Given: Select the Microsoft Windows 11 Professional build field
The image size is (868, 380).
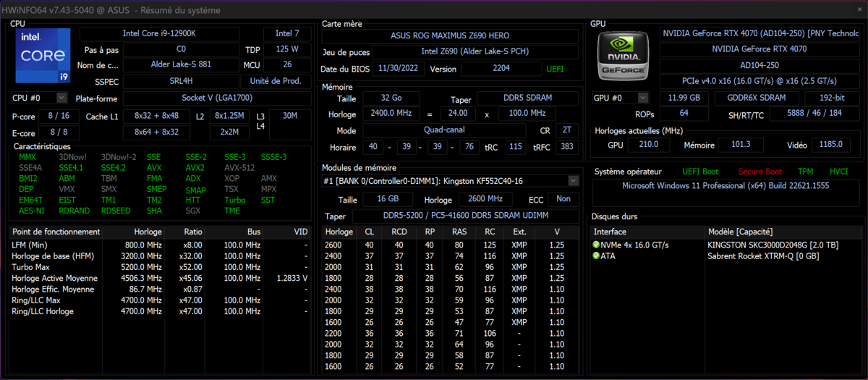Looking at the screenshot, I should tap(726, 193).
